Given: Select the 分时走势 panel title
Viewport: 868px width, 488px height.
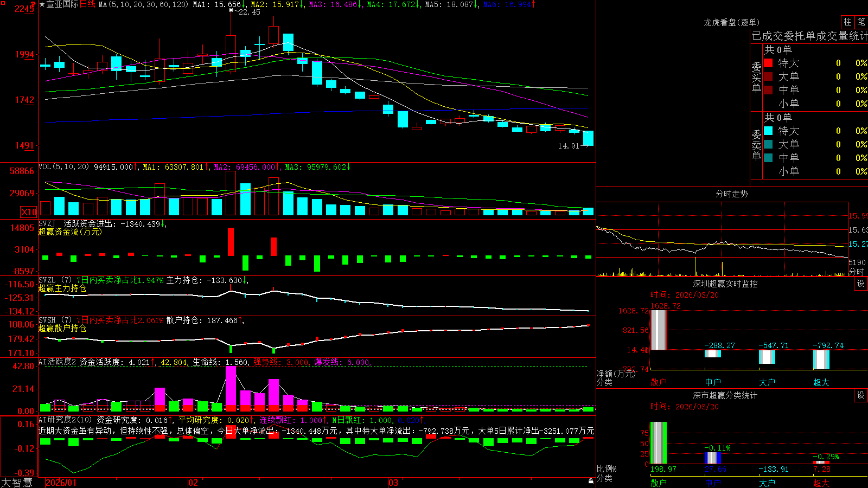Looking at the screenshot, I should pos(731,194).
